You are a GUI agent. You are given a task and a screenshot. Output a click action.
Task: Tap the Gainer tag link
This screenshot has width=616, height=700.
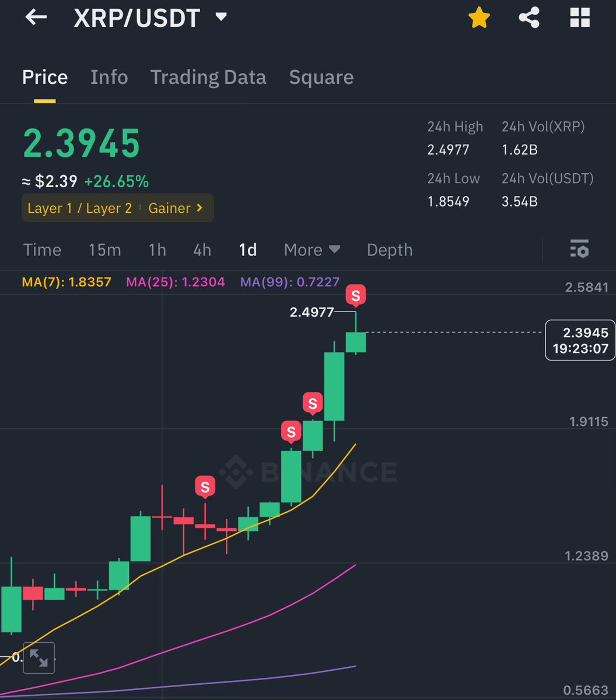(176, 208)
